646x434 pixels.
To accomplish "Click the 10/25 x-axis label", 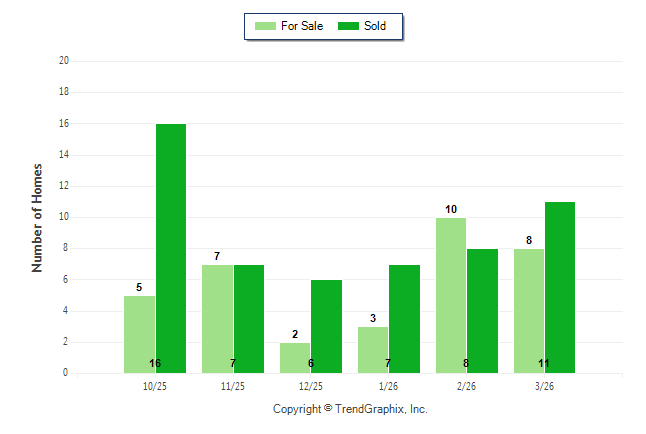I will click(x=155, y=386).
